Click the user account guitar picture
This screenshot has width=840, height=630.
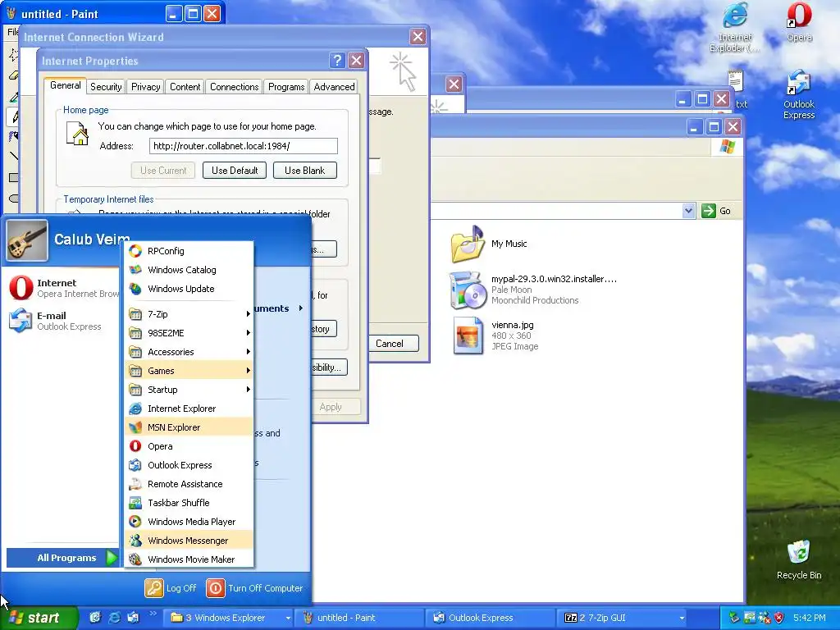27,240
